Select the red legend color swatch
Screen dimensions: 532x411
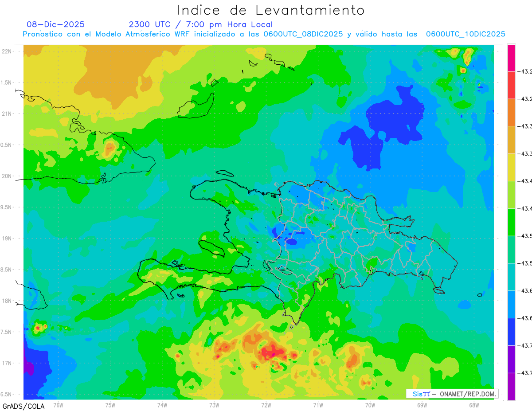[511, 85]
